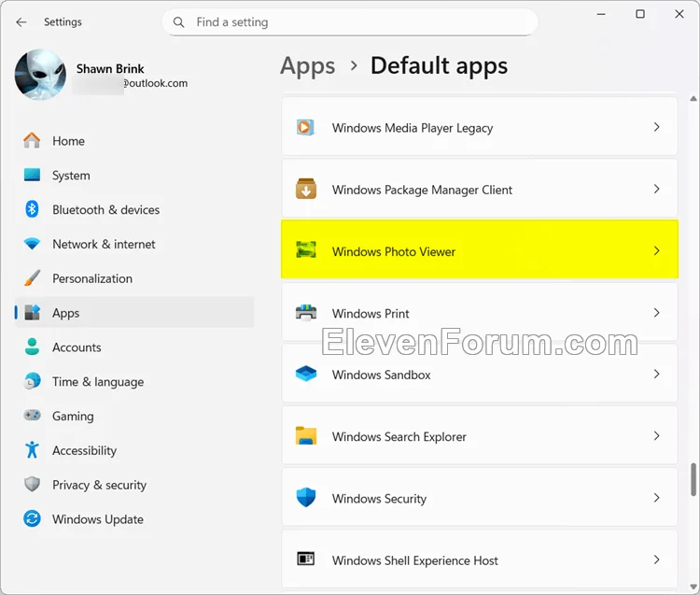The image size is (700, 595).
Task: Click the Home house icon
Action: coord(32,141)
